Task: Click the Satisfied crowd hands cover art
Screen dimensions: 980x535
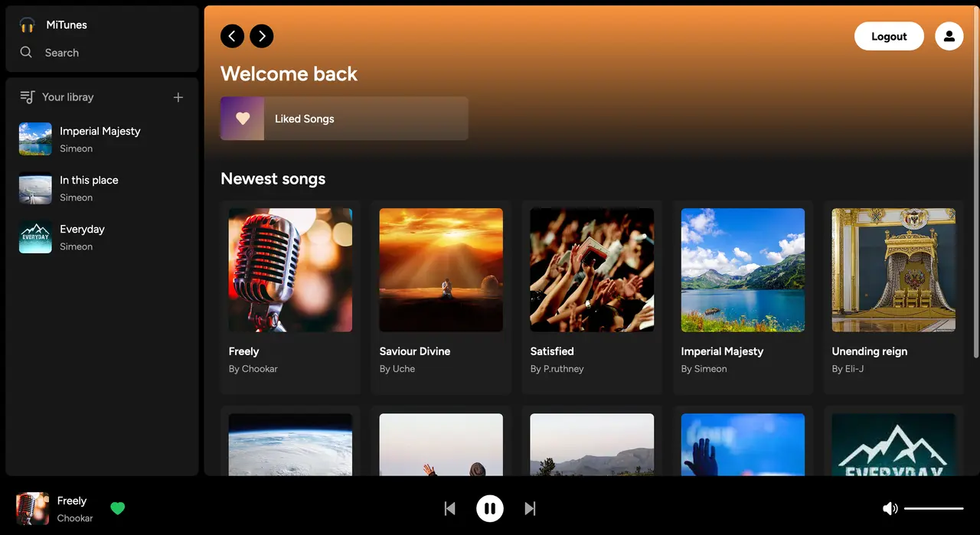Action: coord(592,270)
